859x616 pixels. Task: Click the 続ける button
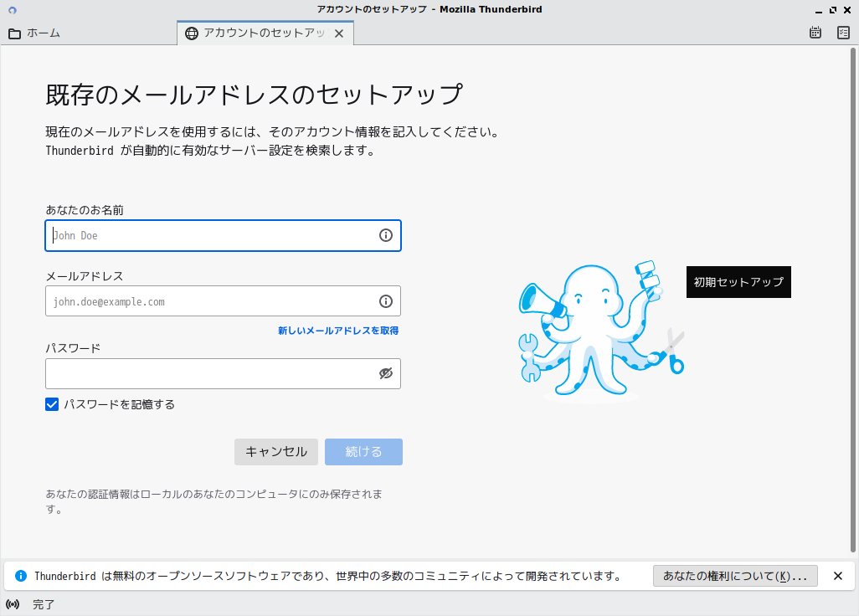363,452
